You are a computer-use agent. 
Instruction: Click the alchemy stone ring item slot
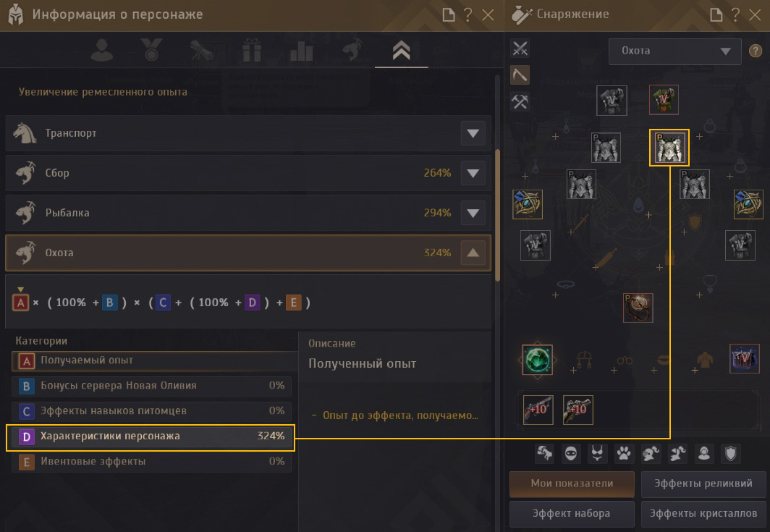pos(638,308)
